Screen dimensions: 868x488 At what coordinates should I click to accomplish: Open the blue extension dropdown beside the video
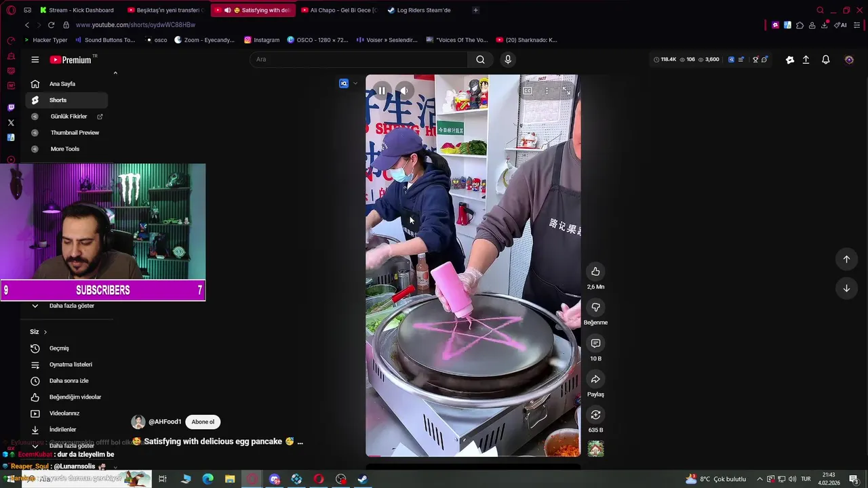(x=349, y=83)
